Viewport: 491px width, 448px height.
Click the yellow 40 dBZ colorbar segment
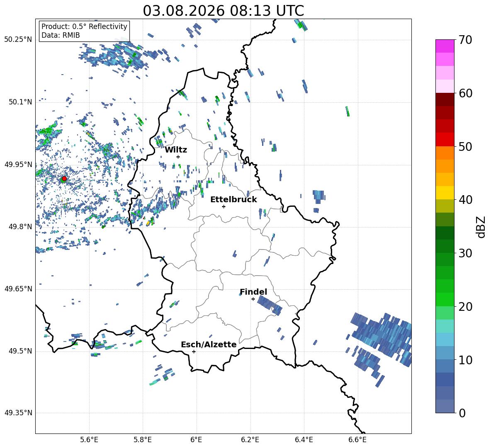(445, 193)
